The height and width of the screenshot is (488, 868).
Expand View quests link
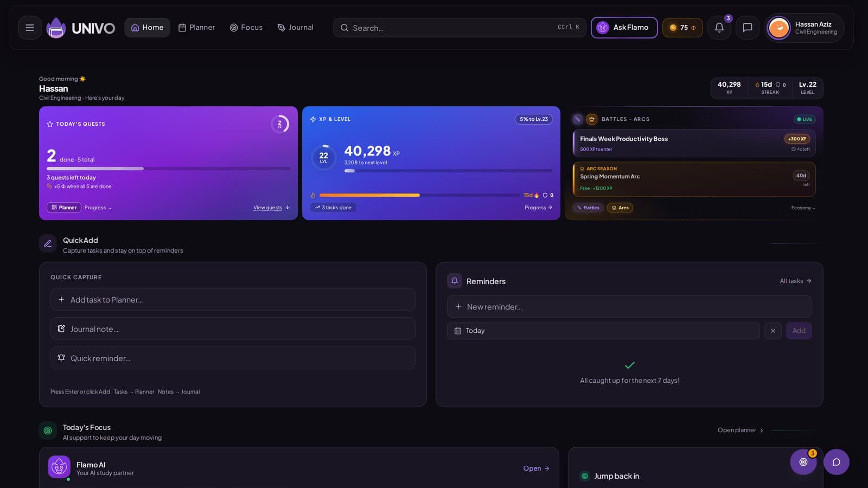point(271,208)
